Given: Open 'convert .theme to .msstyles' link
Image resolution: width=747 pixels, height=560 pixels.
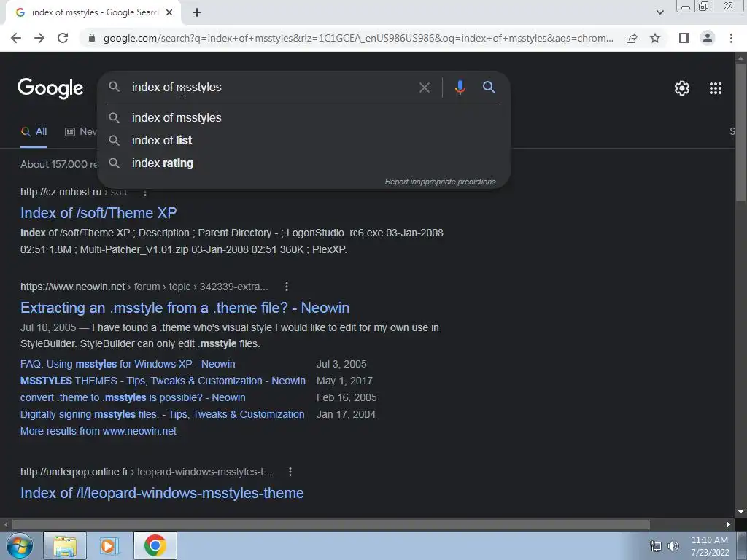Looking at the screenshot, I should click(x=133, y=397).
